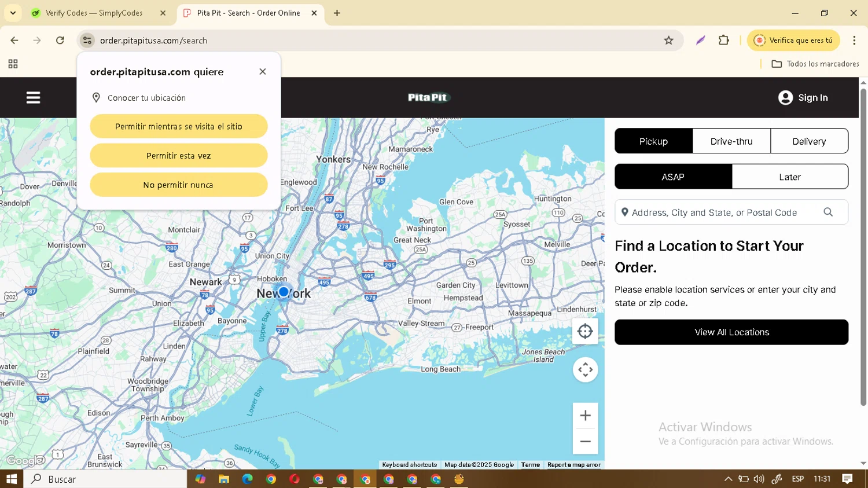Show hidden system tray icons
Image resolution: width=868 pixels, height=488 pixels.
click(x=728, y=479)
